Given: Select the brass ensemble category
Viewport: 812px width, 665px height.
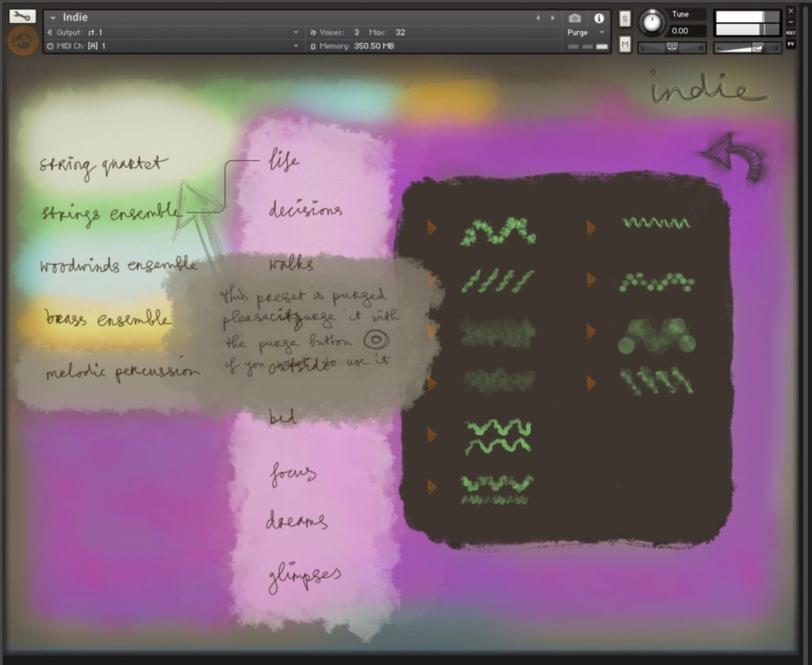Looking at the screenshot, I should [x=107, y=320].
